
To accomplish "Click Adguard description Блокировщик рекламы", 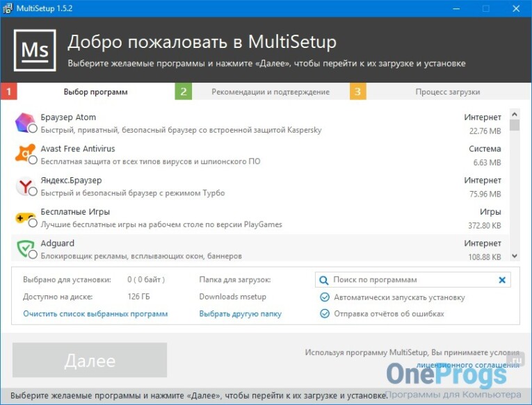I will (141, 256).
